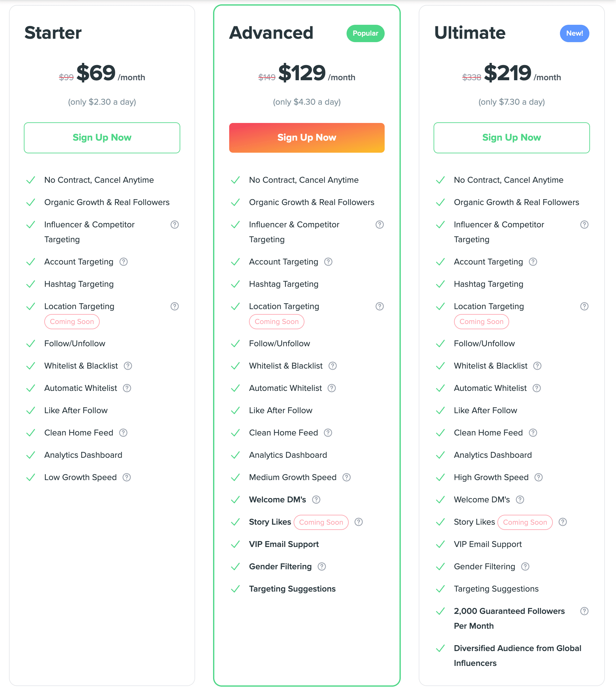
Task: Click Sign Up Now button on the Advanced plan
Action: click(308, 138)
